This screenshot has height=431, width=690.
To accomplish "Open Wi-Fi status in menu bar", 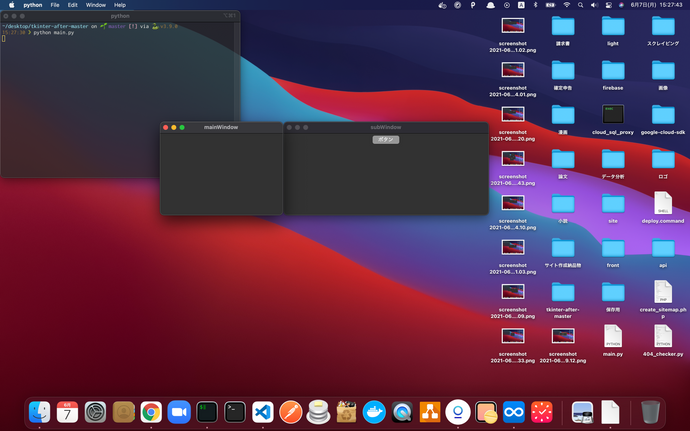I will (x=567, y=5).
